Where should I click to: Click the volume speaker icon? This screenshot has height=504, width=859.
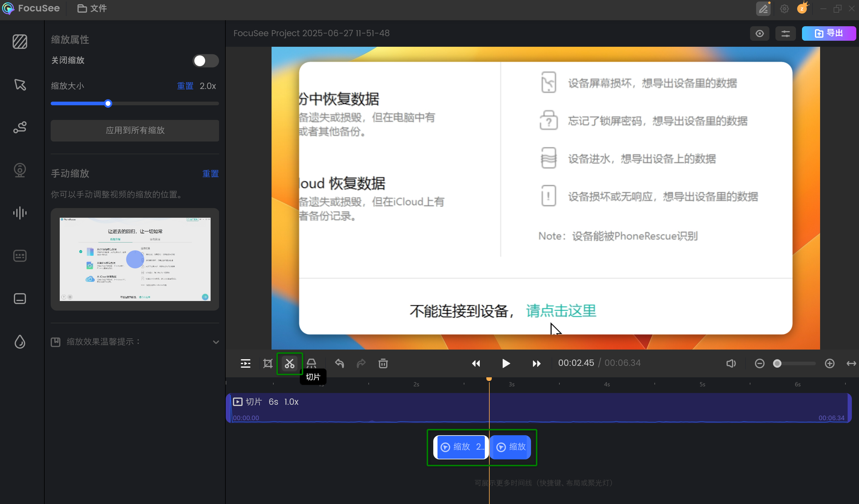pos(731,364)
